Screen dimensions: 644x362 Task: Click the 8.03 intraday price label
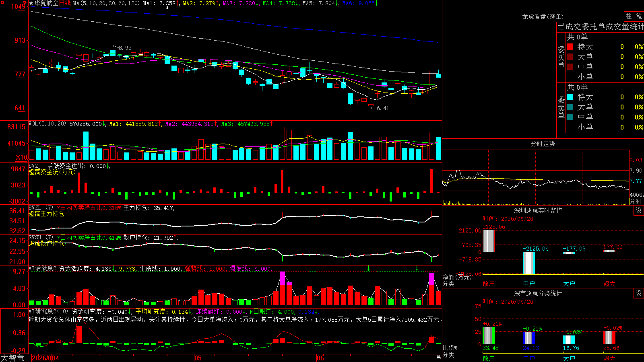(636, 160)
